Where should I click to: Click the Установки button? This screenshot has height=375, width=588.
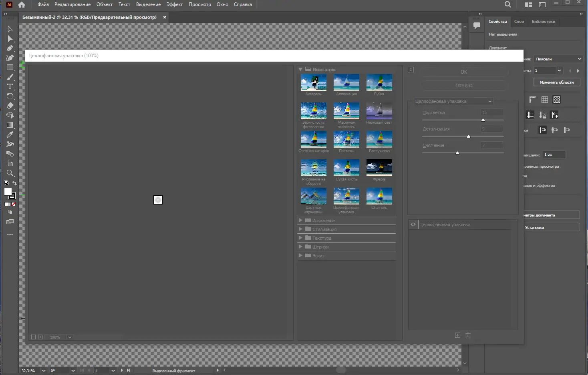(x=552, y=227)
